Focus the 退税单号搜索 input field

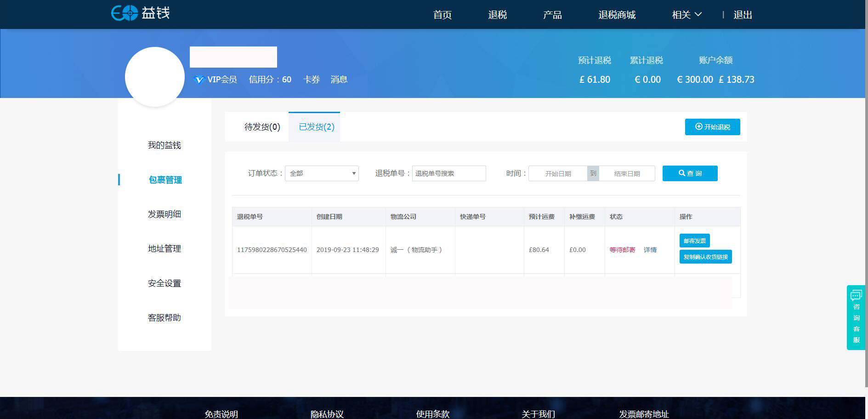click(x=449, y=173)
